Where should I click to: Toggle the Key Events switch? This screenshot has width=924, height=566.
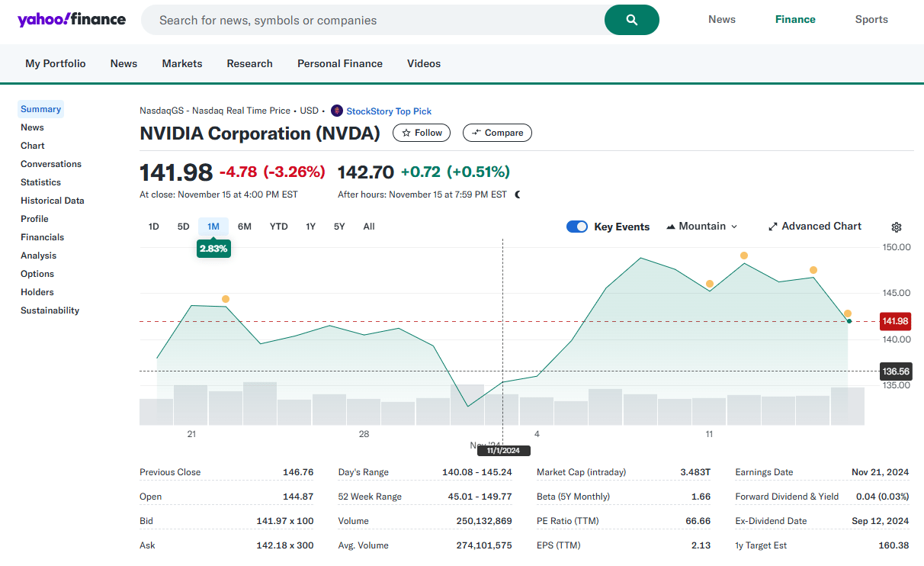coord(577,227)
